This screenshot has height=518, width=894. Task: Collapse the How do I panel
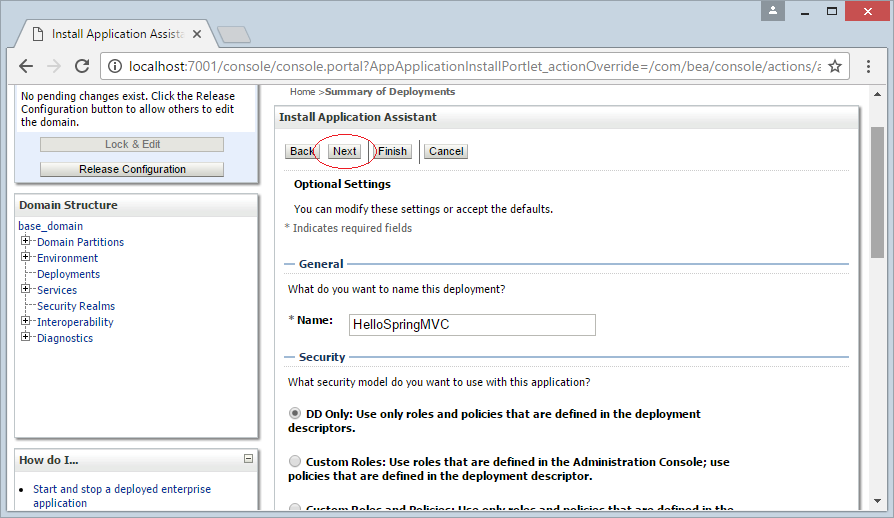249,459
